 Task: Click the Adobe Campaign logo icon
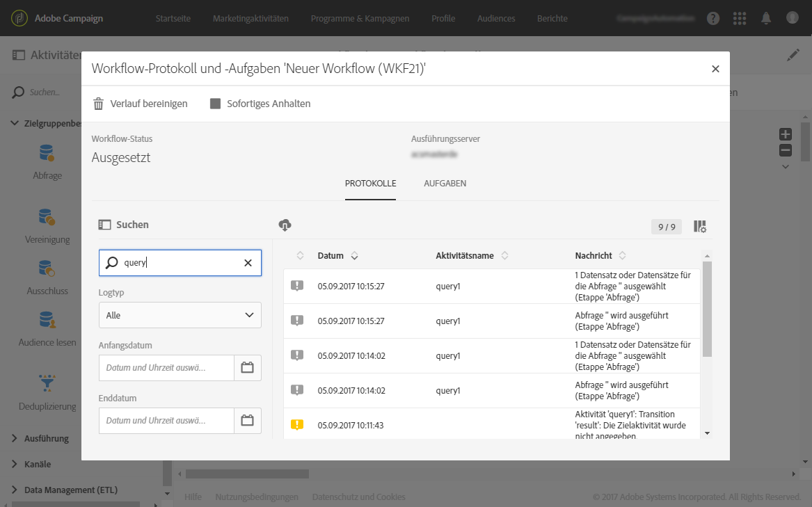pyautogui.click(x=19, y=18)
